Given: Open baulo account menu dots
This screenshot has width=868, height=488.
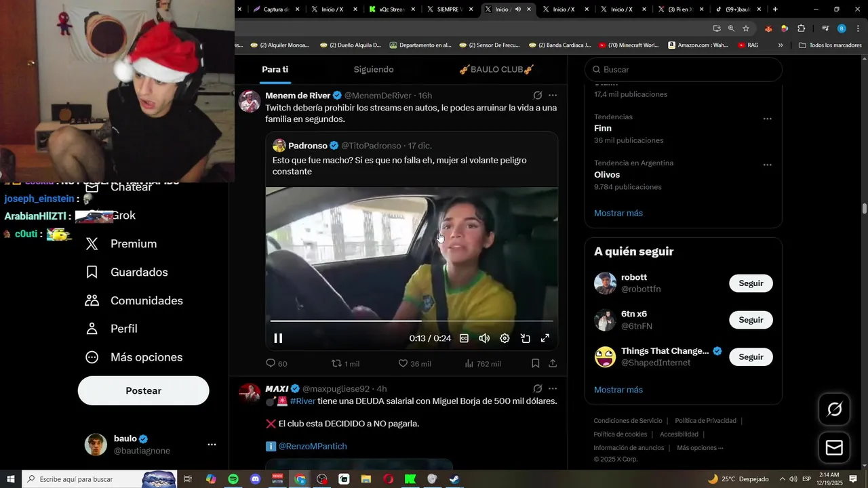Looking at the screenshot, I should point(212,445).
